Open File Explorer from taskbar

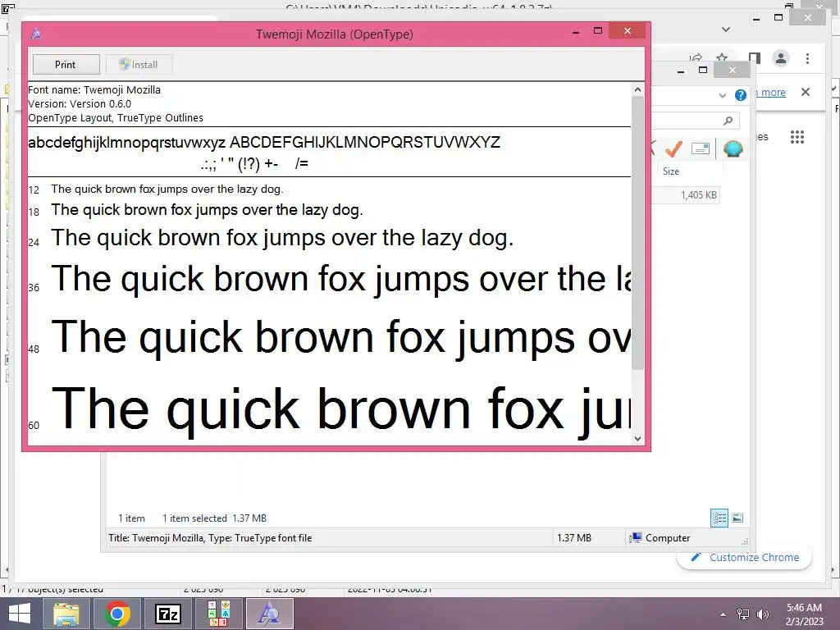[x=66, y=614]
